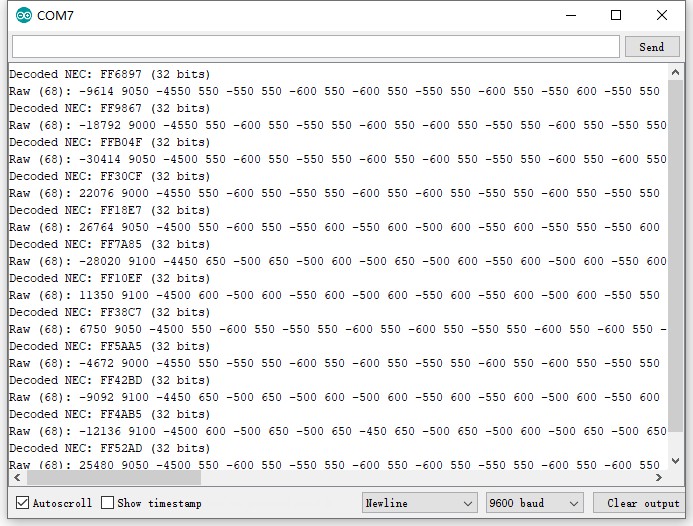Expand the 9600 baud rate dropdown

[x=533, y=503]
